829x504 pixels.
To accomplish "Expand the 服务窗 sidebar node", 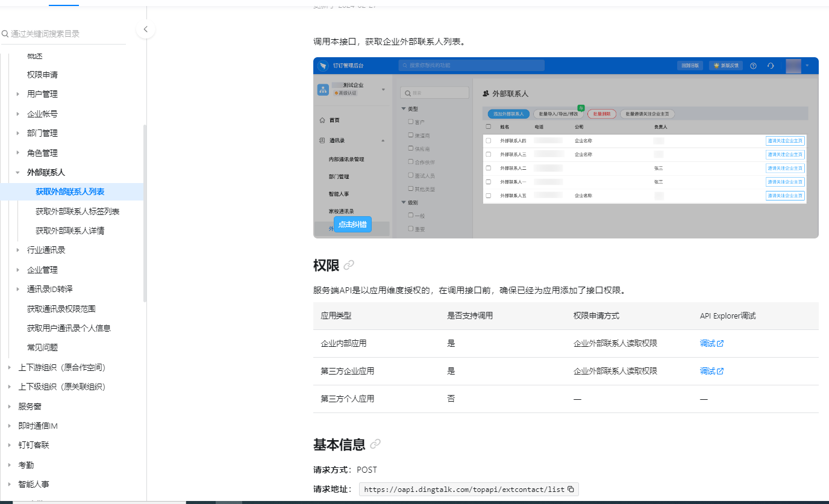I will coord(9,406).
